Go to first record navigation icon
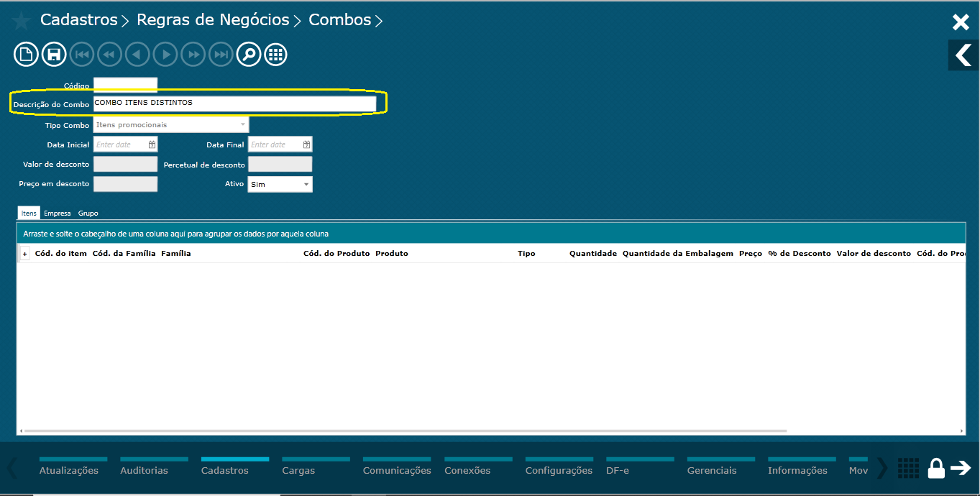Image resolution: width=980 pixels, height=496 pixels. pos(82,54)
